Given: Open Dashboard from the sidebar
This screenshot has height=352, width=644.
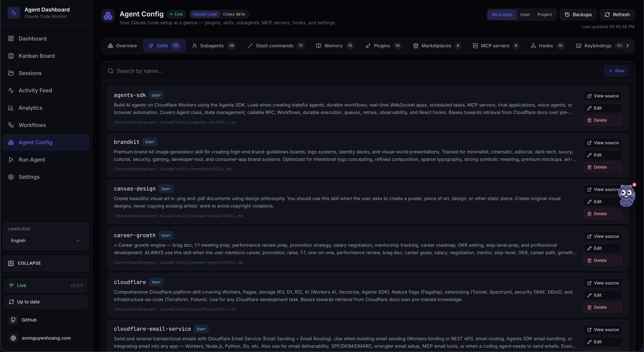Looking at the screenshot, I should tap(46, 39).
